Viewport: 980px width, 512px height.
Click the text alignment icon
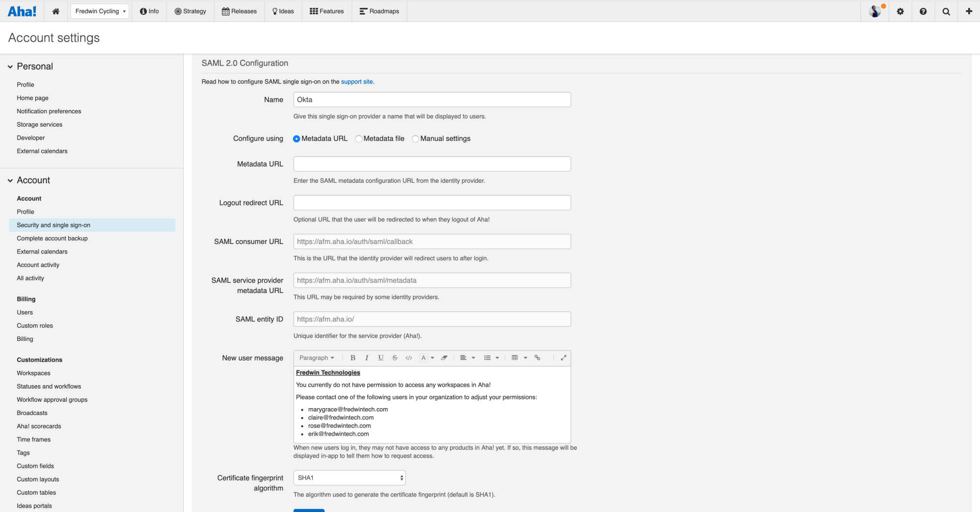[463, 358]
